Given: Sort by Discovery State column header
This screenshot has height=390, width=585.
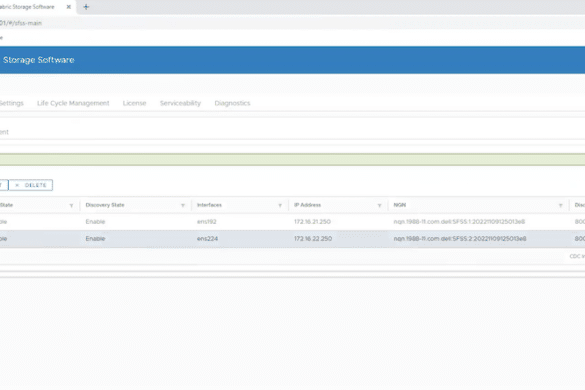Looking at the screenshot, I should [105, 205].
